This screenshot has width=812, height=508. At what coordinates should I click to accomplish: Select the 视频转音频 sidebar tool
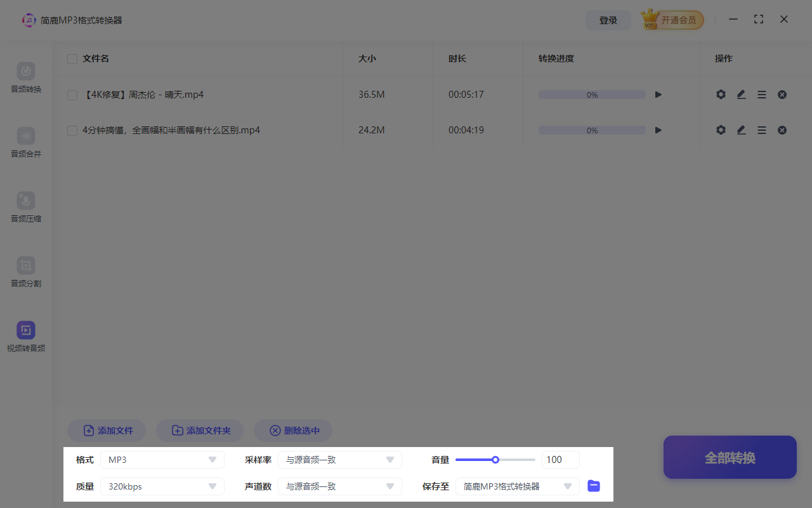25,337
